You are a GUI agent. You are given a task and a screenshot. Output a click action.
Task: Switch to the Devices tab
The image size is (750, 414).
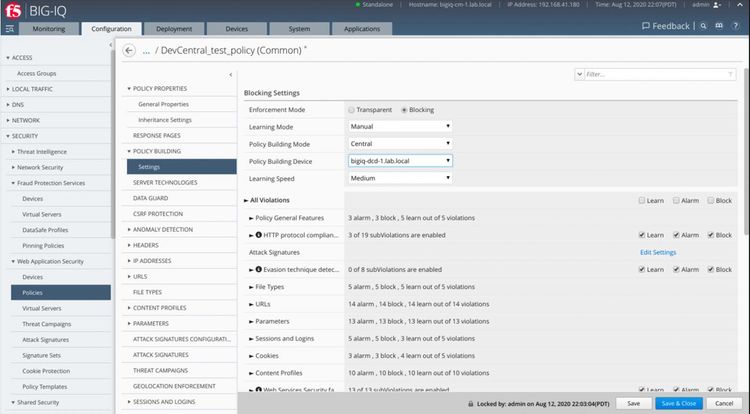[237, 29]
